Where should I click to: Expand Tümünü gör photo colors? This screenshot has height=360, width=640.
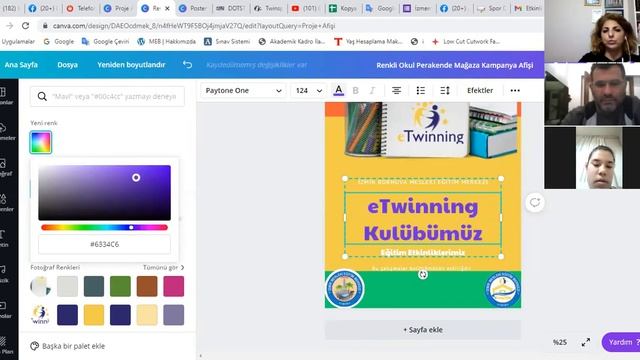[x=164, y=267]
